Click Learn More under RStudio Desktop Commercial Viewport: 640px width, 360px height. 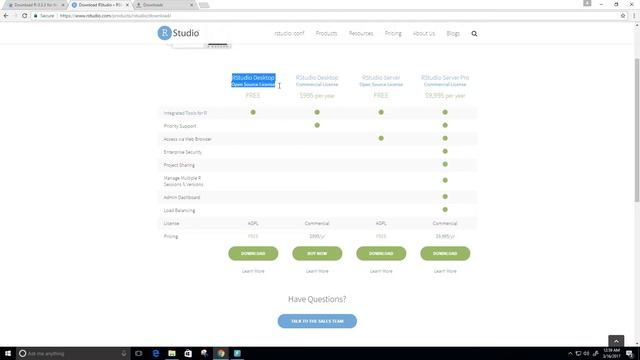click(x=317, y=271)
